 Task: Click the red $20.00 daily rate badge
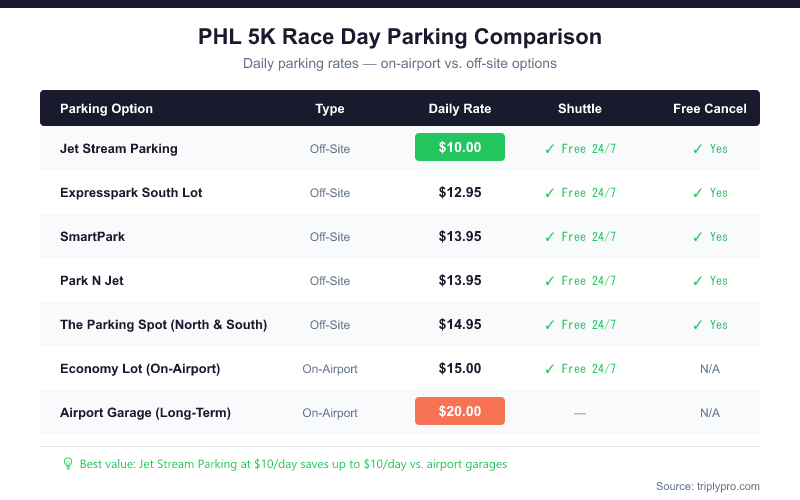point(460,411)
